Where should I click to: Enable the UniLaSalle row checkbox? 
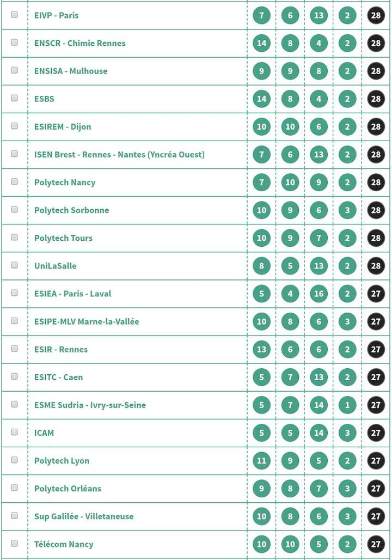tap(15, 265)
